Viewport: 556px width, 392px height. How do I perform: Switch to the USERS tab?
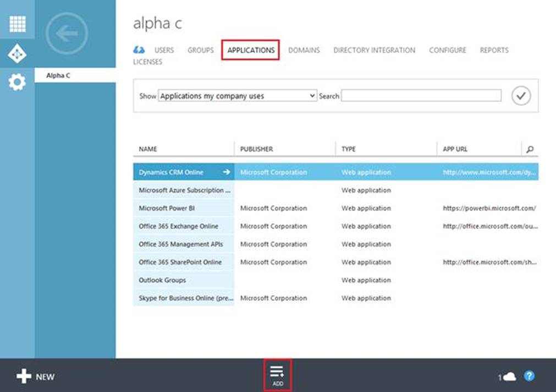pyautogui.click(x=164, y=50)
